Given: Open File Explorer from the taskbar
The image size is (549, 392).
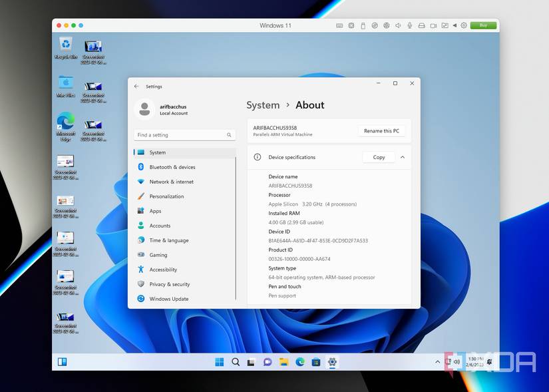Looking at the screenshot, I should 283,362.
